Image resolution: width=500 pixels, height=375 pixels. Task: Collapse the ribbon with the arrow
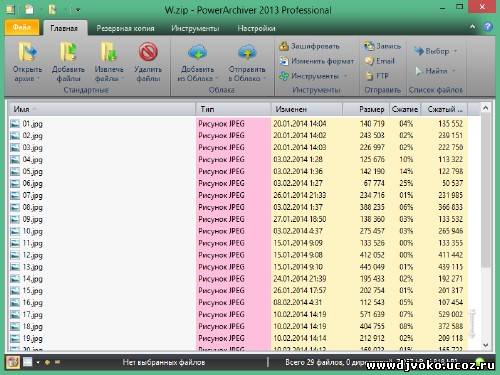(x=472, y=27)
